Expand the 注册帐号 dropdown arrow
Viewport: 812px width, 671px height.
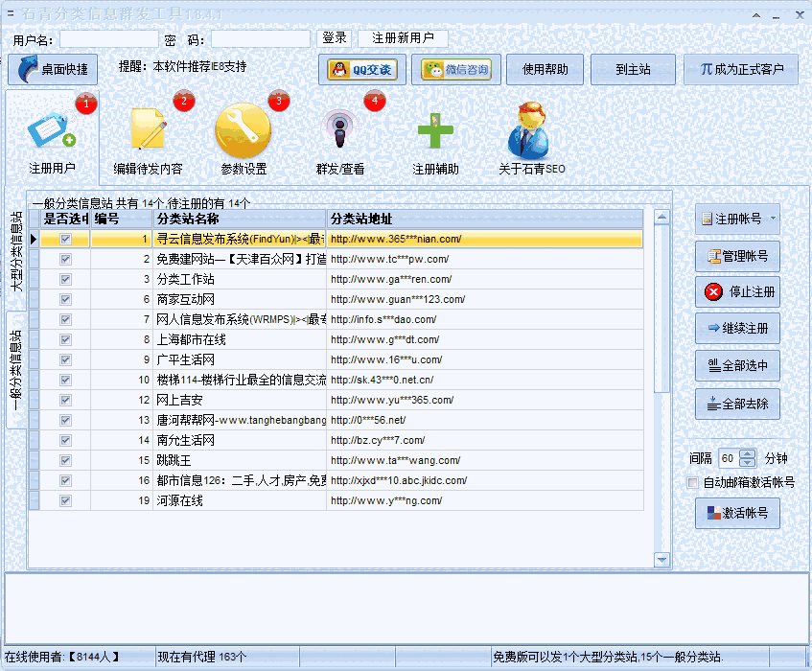(773, 217)
